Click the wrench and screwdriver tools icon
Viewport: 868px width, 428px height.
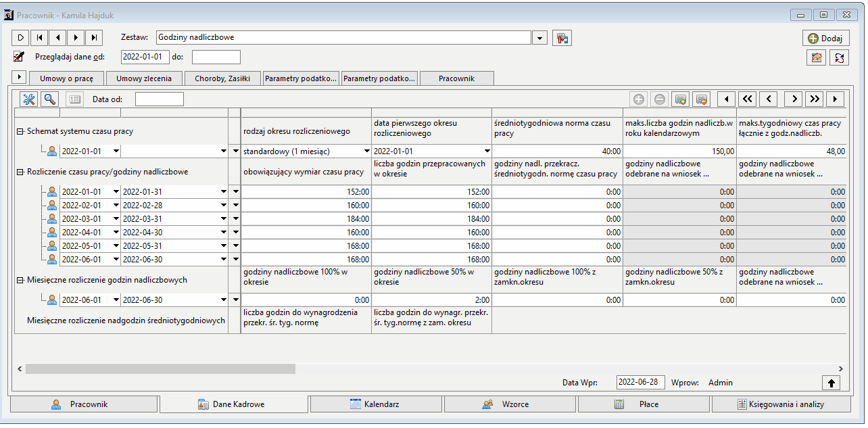(x=29, y=99)
